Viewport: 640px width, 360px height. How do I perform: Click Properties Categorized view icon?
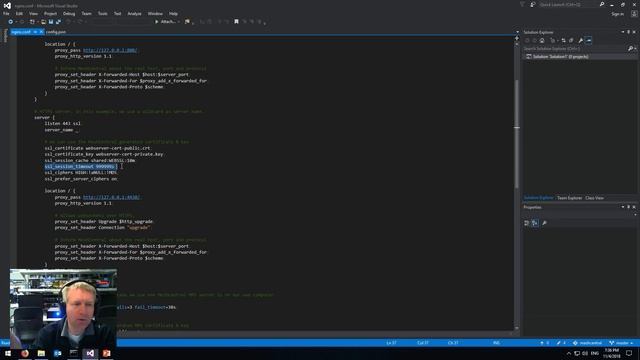tap(527, 223)
